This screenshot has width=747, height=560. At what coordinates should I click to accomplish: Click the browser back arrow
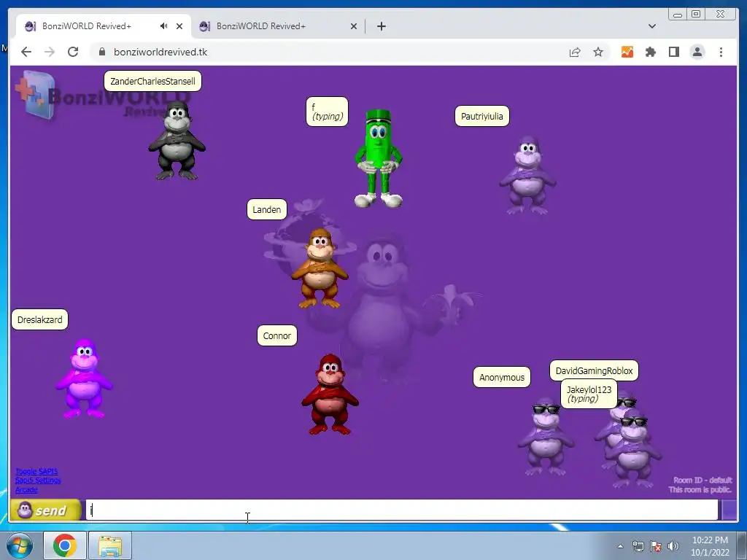point(26,52)
